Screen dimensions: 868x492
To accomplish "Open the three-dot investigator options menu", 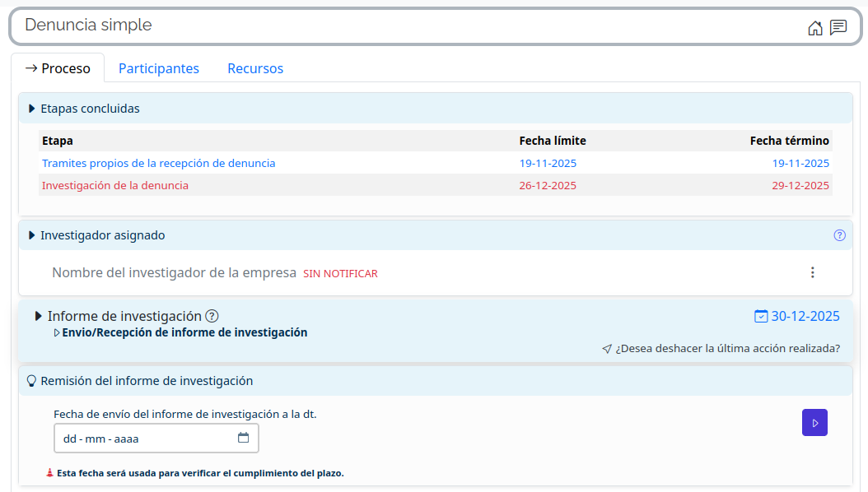I will [x=812, y=272].
